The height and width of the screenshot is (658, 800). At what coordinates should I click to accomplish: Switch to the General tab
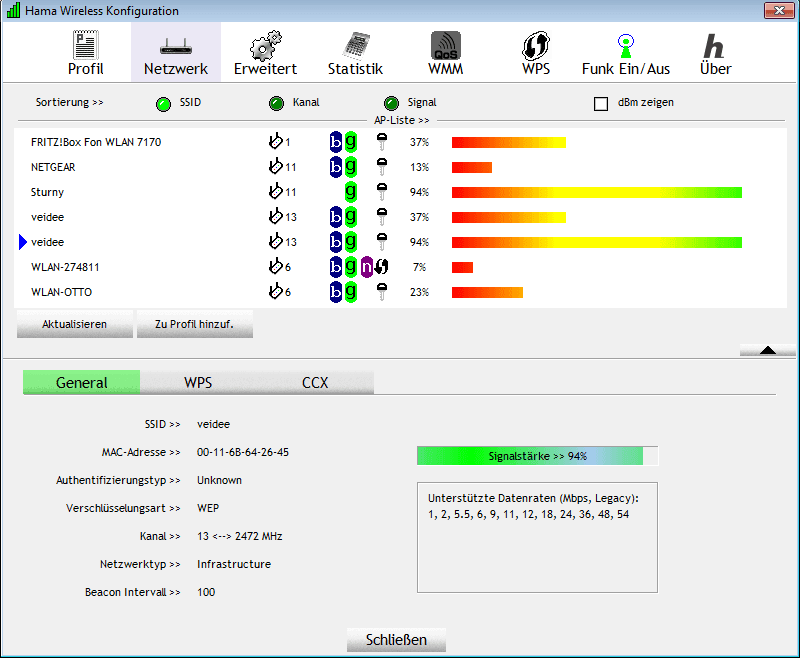(82, 382)
